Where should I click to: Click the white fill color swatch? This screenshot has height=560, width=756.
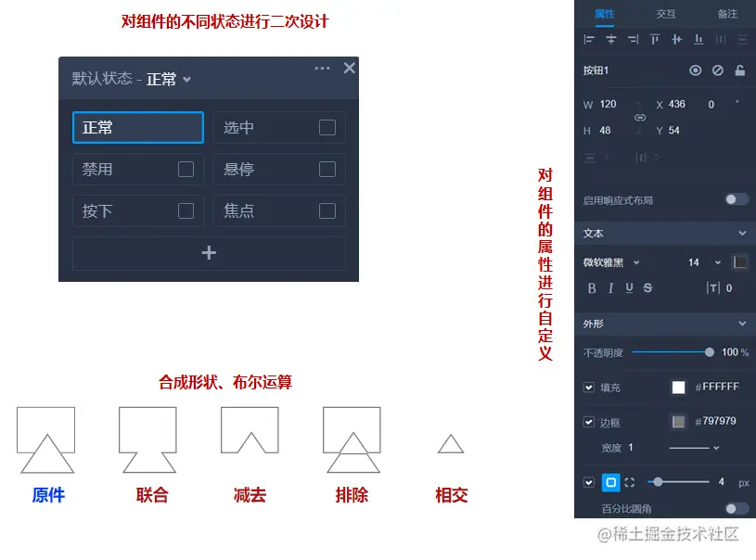678,387
